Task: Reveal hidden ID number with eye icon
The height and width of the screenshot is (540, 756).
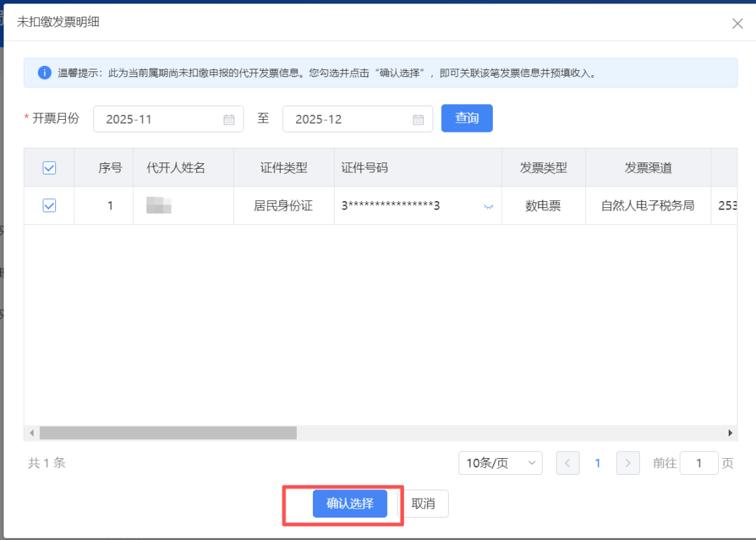Action: (x=489, y=207)
